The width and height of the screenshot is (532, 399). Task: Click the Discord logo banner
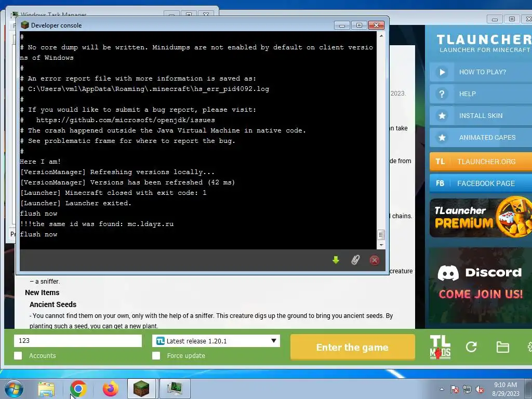481,285
